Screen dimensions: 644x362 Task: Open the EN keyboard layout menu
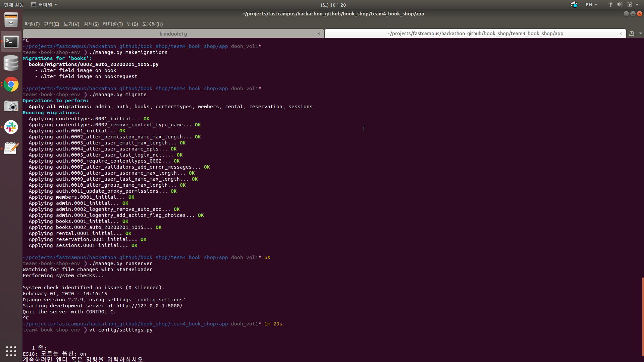point(591,5)
